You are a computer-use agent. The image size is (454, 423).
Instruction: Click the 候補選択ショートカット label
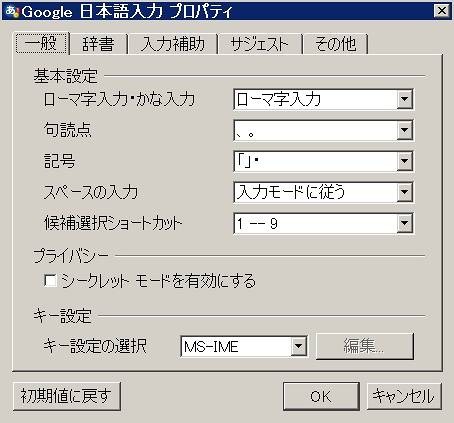click(113, 223)
